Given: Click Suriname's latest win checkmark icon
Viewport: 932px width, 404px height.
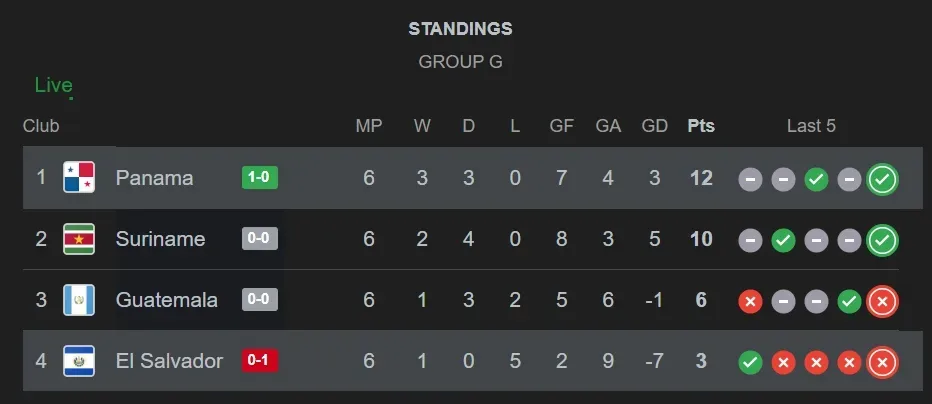Looking at the screenshot, I should click(882, 240).
